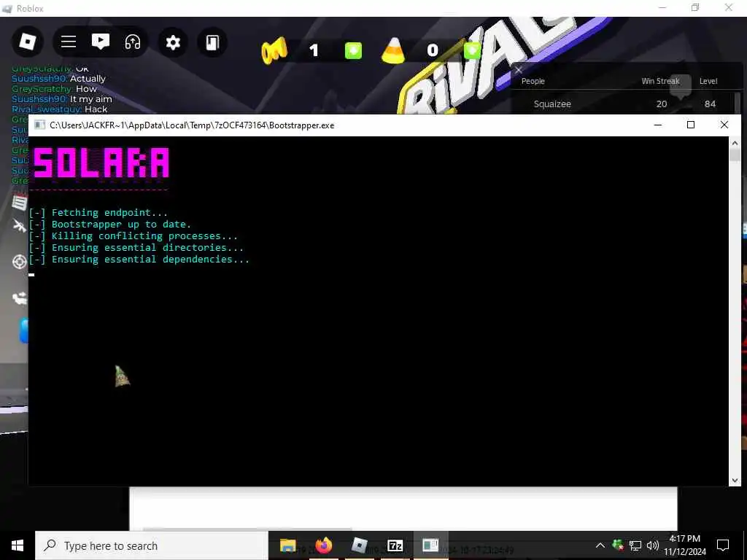This screenshot has height=560, width=747.
Task: Click the Win Streak column header
Action: pos(660,81)
